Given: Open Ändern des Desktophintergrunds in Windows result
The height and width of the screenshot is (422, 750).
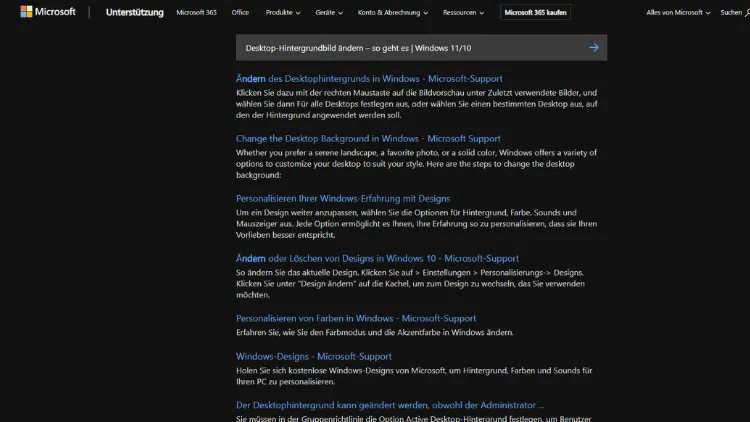Looking at the screenshot, I should 369,78.
